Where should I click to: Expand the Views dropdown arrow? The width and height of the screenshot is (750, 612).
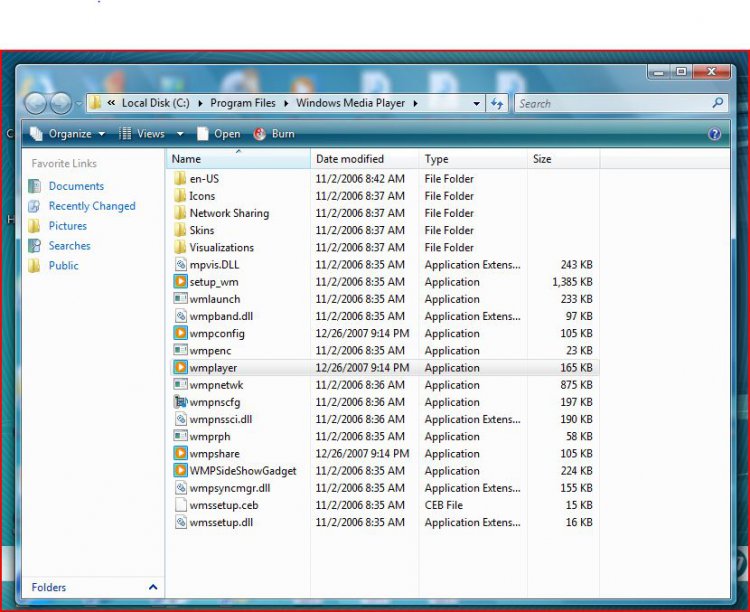180,134
